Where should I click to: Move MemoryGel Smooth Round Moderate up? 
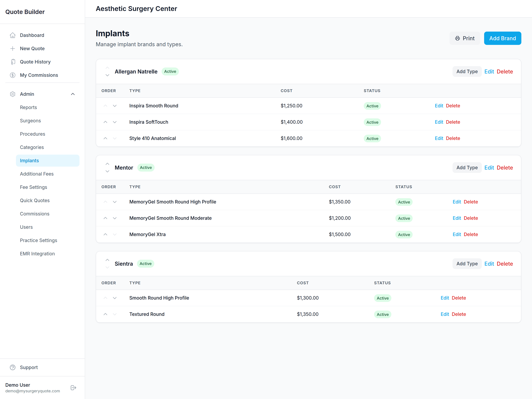105,218
